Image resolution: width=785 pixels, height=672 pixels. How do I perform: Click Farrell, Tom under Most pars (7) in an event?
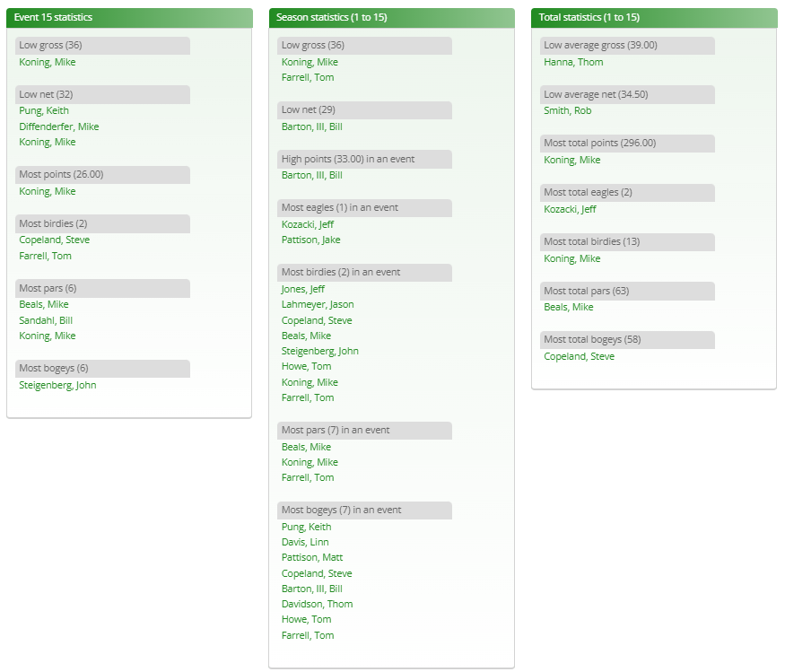click(308, 477)
